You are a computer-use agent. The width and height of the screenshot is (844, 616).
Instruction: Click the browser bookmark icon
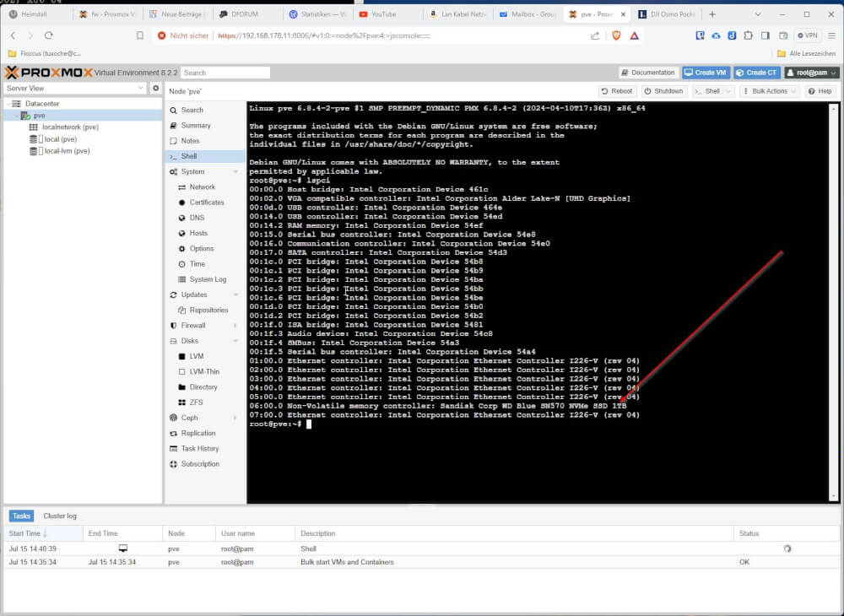(140, 35)
